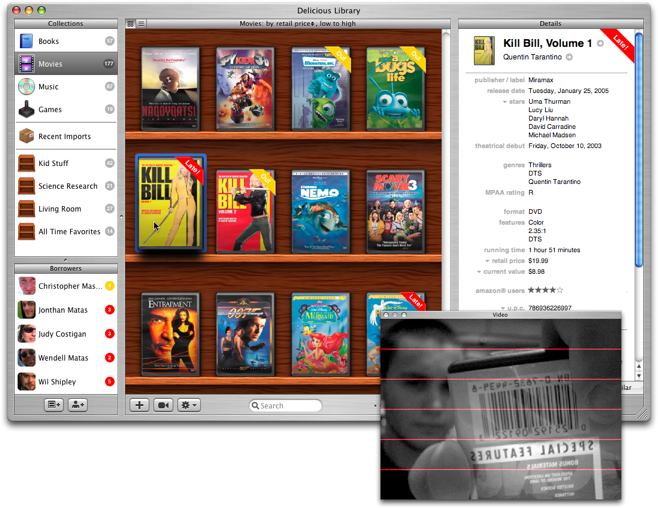Select the 007 DVD cover
The image size is (658, 508).
(245, 334)
